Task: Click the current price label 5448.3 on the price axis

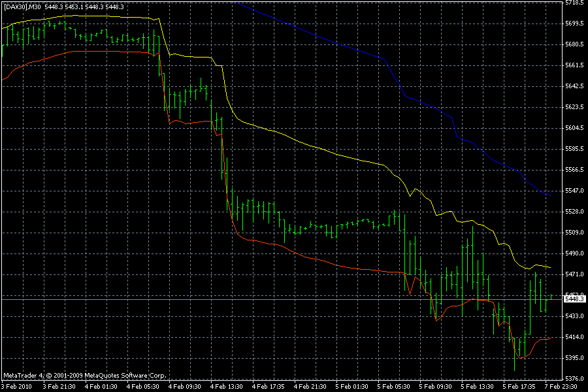Action: [574, 299]
